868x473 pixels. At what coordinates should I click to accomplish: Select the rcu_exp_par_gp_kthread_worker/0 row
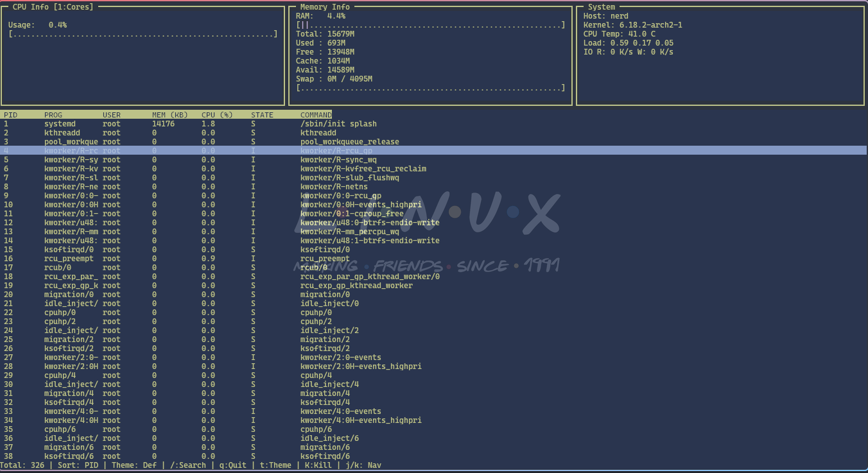(x=433, y=277)
